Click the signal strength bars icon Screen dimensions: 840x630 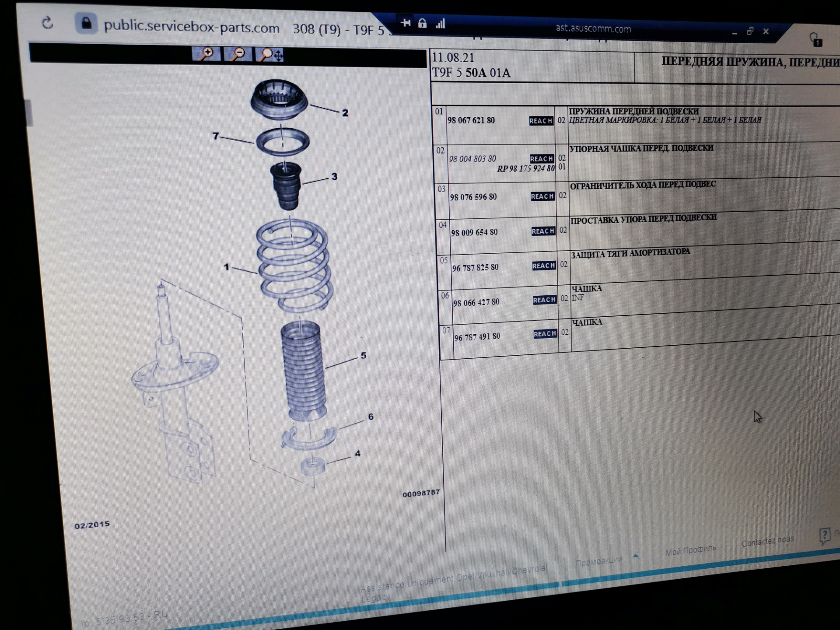440,24
